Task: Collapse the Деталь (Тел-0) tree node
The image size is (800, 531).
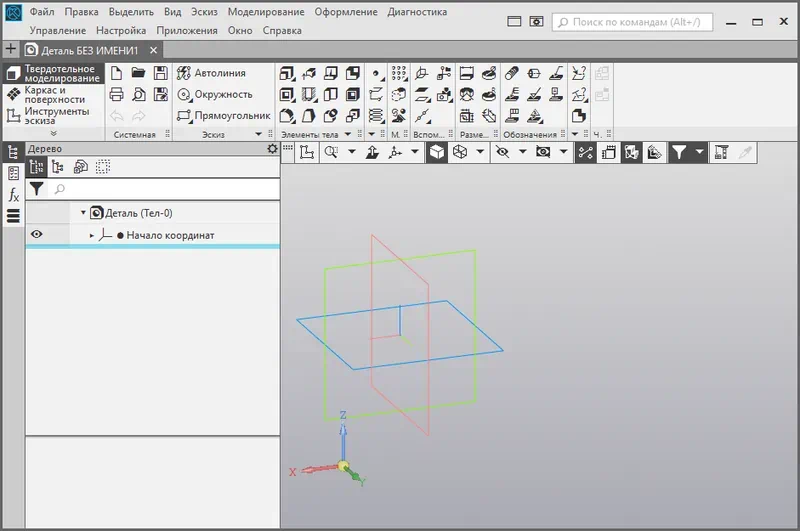Action: click(x=84, y=213)
